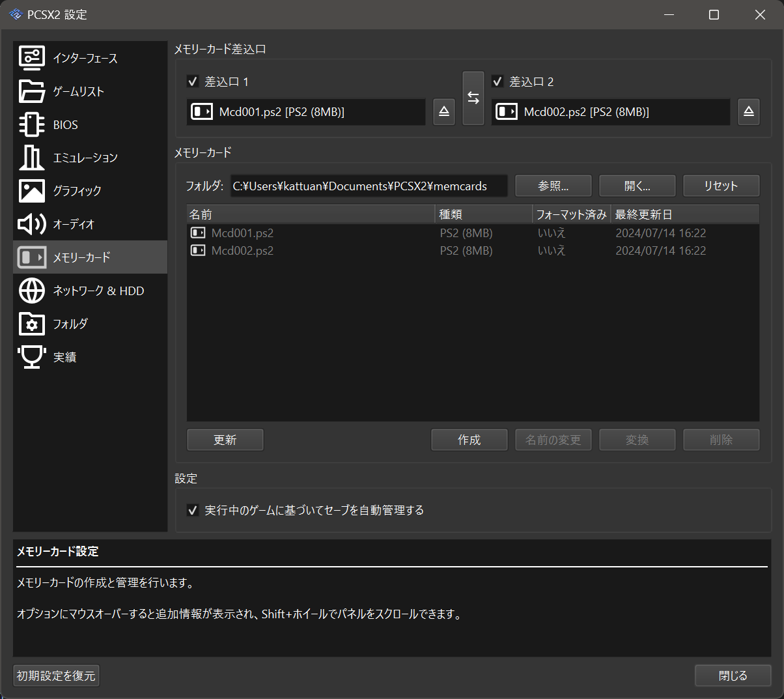Open the グラフィック settings page
The width and height of the screenshot is (784, 699).
point(90,191)
